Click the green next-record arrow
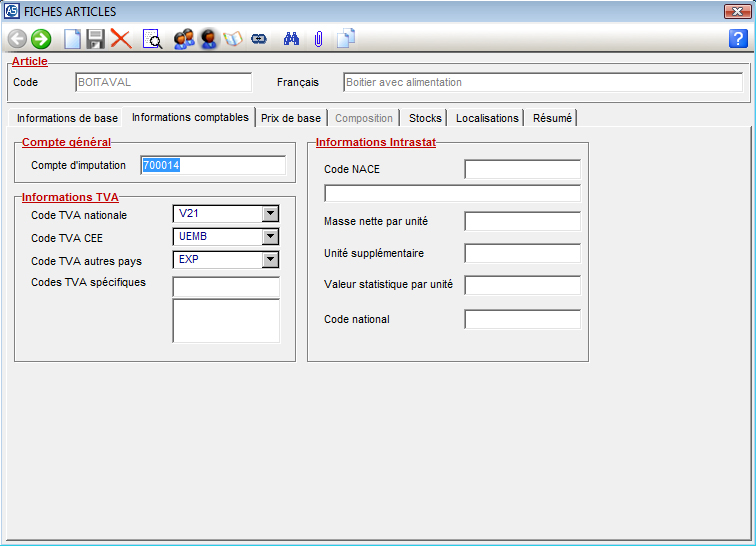The width and height of the screenshot is (756, 546). (41, 39)
